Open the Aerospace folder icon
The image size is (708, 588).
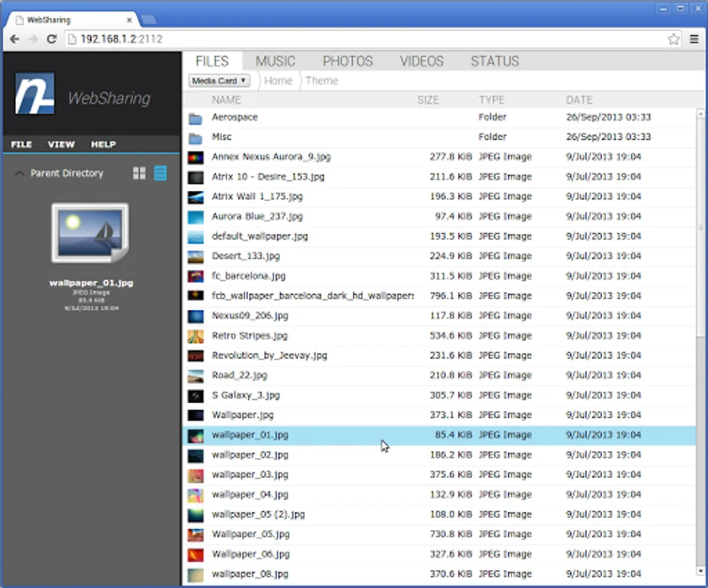[x=195, y=118]
